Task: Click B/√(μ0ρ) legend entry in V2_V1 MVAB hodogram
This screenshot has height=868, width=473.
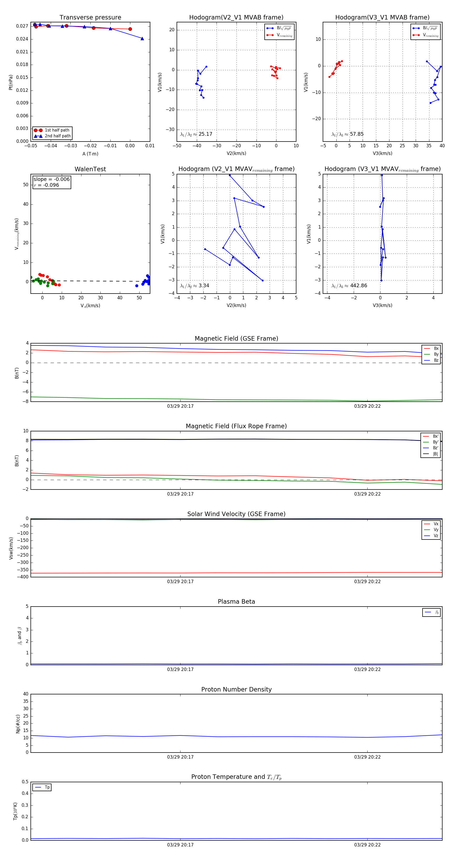Action: [279, 28]
